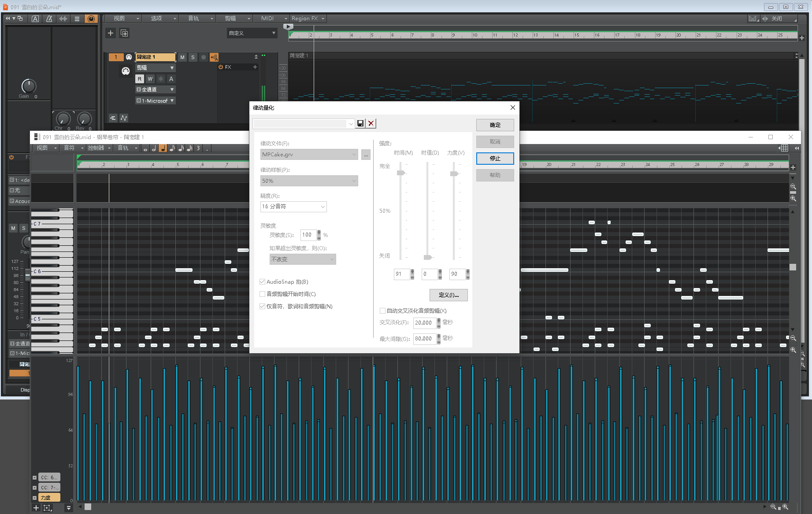Solo track 1 with the S button
812x514 pixels.
click(x=193, y=57)
